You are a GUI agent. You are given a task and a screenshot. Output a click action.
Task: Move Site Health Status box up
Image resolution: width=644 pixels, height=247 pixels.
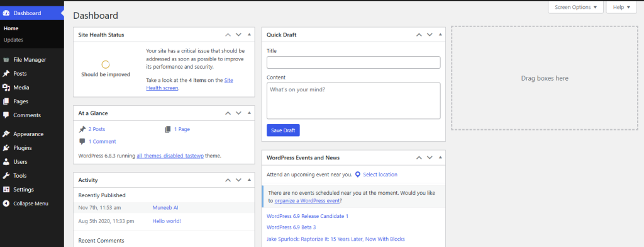pyautogui.click(x=228, y=35)
